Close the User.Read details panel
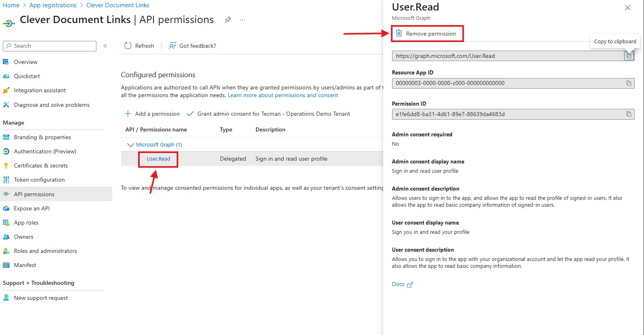The width and height of the screenshot is (644, 335). click(x=627, y=8)
